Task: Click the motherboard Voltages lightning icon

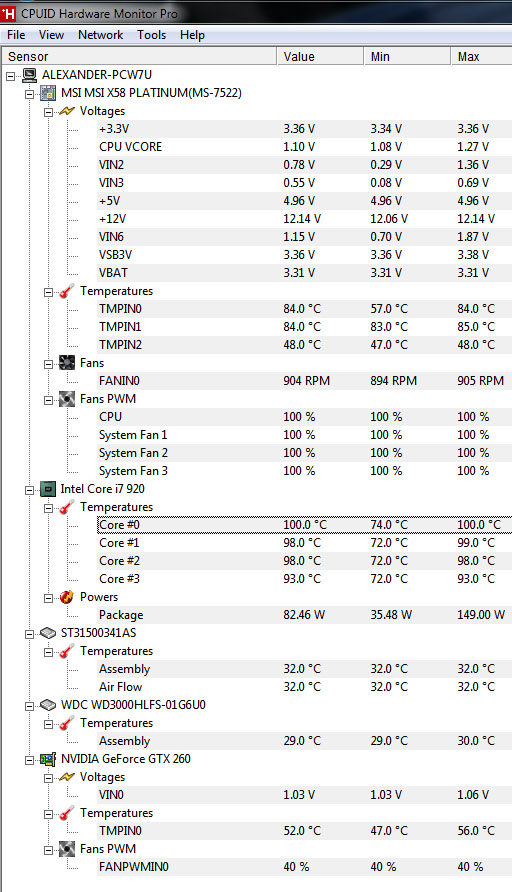Action: (67, 111)
